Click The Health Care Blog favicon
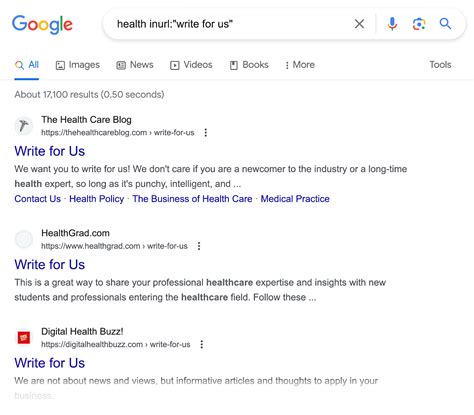The height and width of the screenshot is (415, 474). point(24,126)
